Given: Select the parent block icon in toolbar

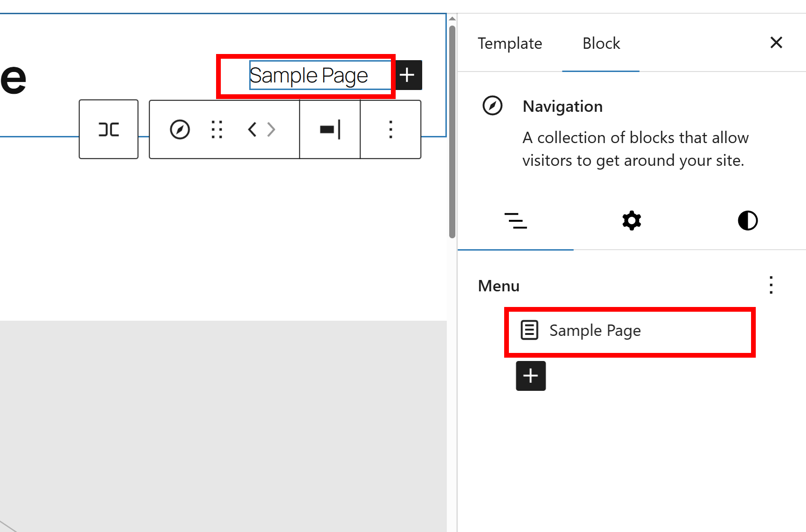Looking at the screenshot, I should tap(109, 129).
